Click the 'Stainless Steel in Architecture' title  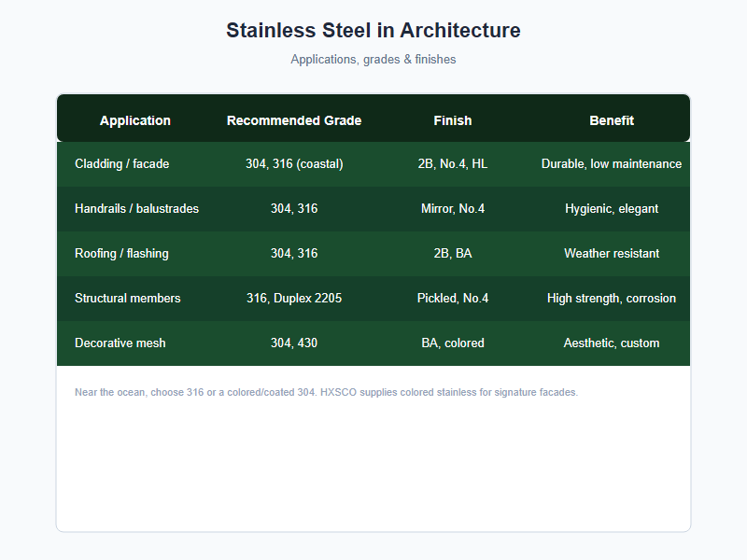tap(373, 30)
